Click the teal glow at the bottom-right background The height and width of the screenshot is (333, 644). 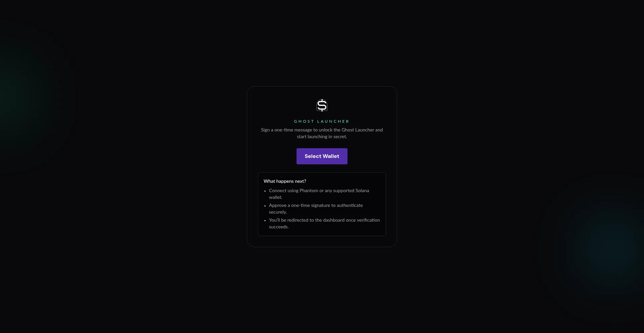coord(607,248)
